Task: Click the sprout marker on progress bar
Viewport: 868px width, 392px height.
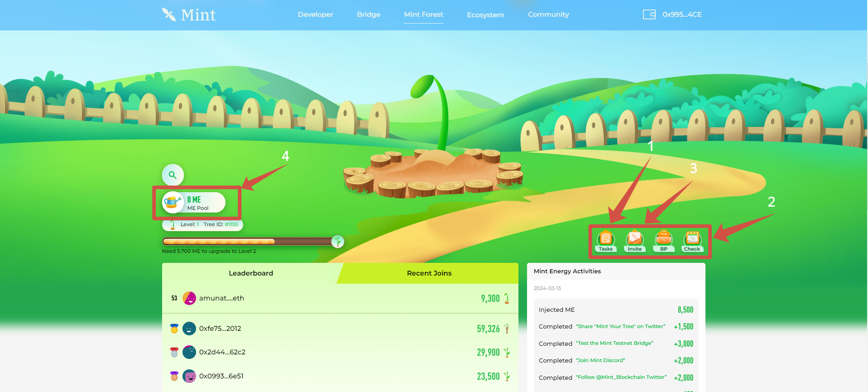Action: tap(338, 242)
